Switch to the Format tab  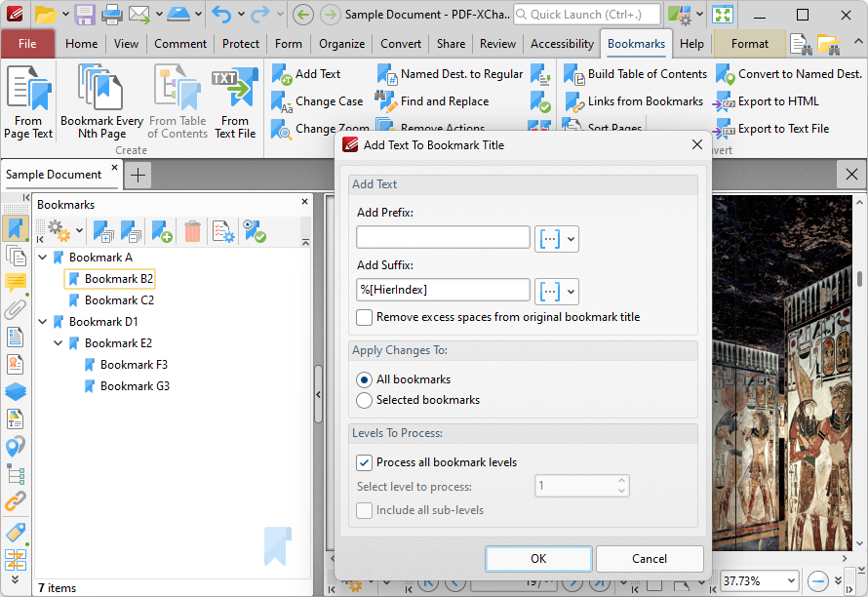[750, 44]
